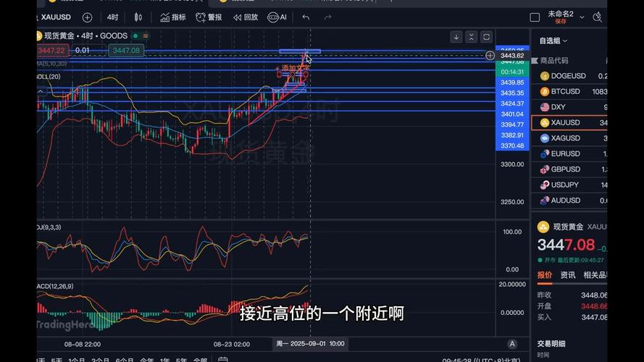Click the 昨收 3448.06 value
This screenshot has width=644, height=362.
pos(594,295)
